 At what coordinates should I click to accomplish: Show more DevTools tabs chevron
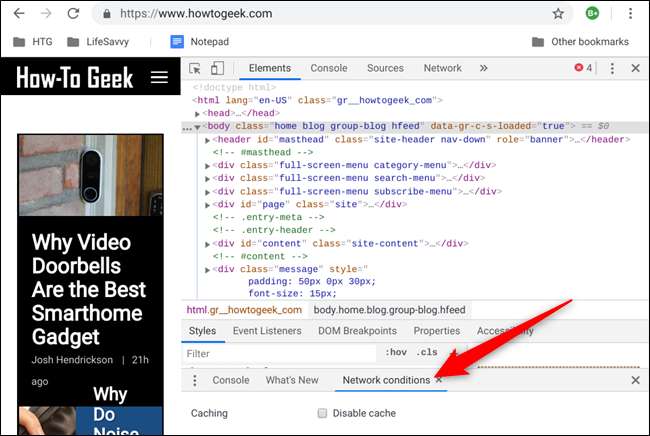484,68
